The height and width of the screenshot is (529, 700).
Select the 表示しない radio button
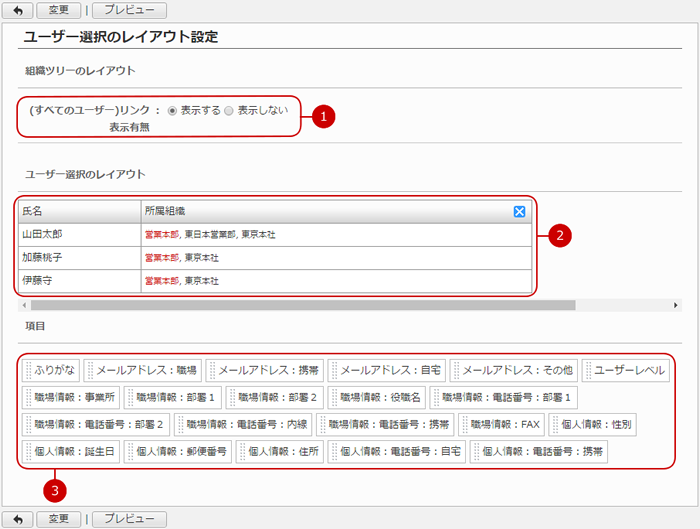pos(229,111)
